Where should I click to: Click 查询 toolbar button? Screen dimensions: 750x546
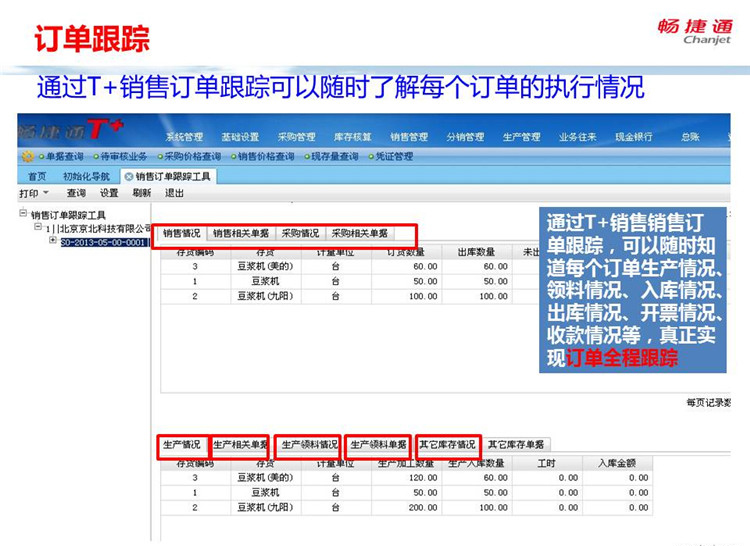point(76,193)
